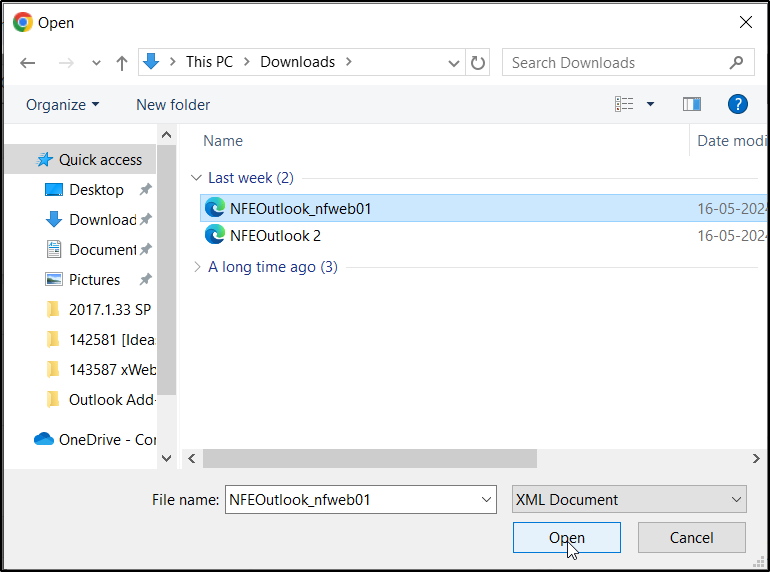Select OneDrive in the navigation pane

tap(107, 439)
